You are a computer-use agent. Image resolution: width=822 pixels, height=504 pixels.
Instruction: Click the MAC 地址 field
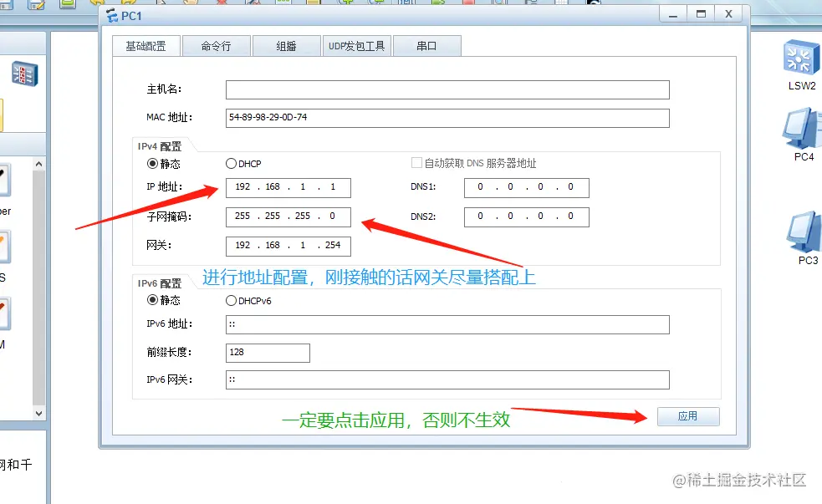point(447,118)
